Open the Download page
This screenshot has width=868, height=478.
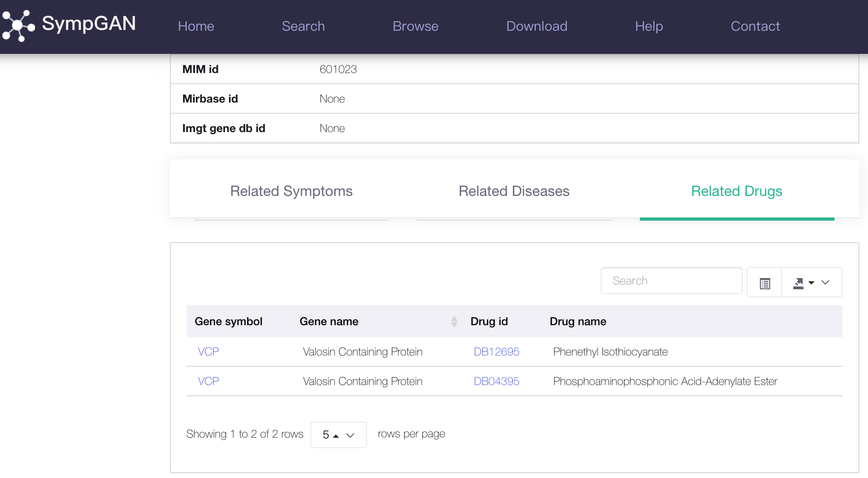point(537,26)
